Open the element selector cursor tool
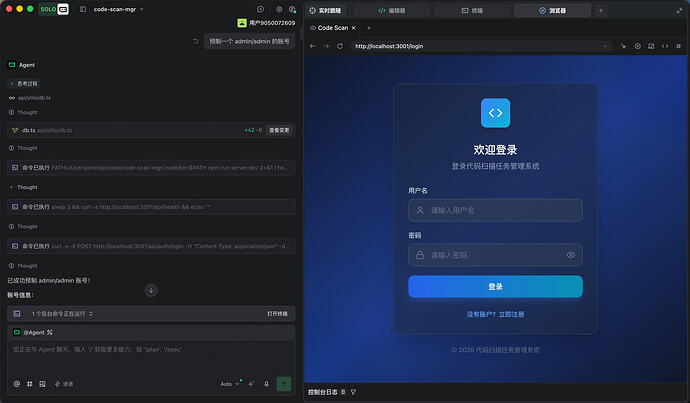 [623, 46]
